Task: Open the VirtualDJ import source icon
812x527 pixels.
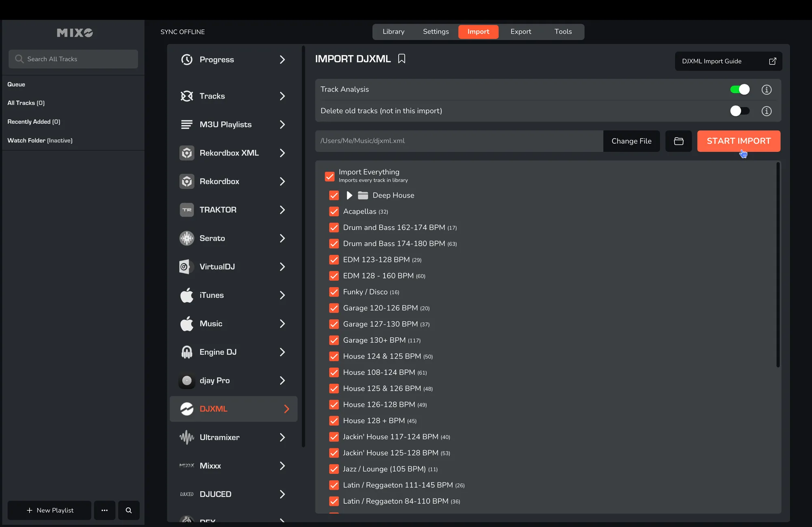Action: (x=185, y=267)
